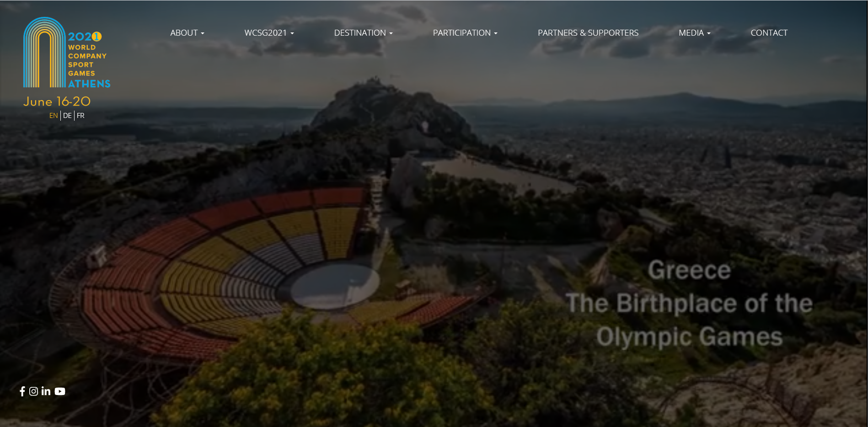Go to PARTNERS & SUPPORTERS page

click(588, 33)
